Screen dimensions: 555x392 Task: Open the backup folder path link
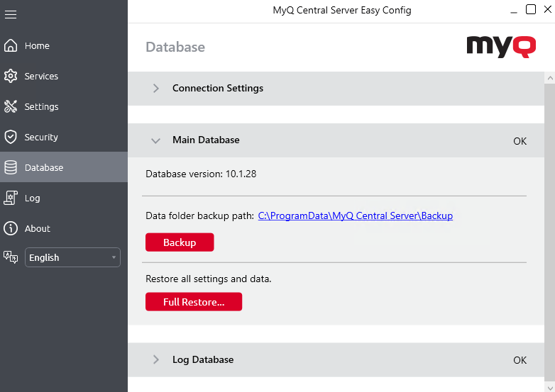pyautogui.click(x=355, y=215)
